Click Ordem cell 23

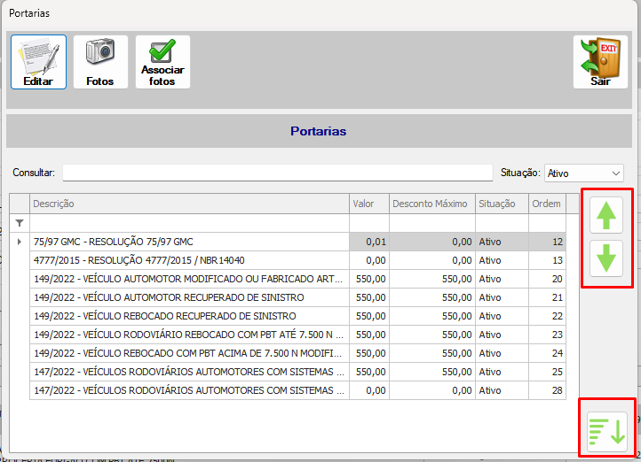click(x=547, y=335)
